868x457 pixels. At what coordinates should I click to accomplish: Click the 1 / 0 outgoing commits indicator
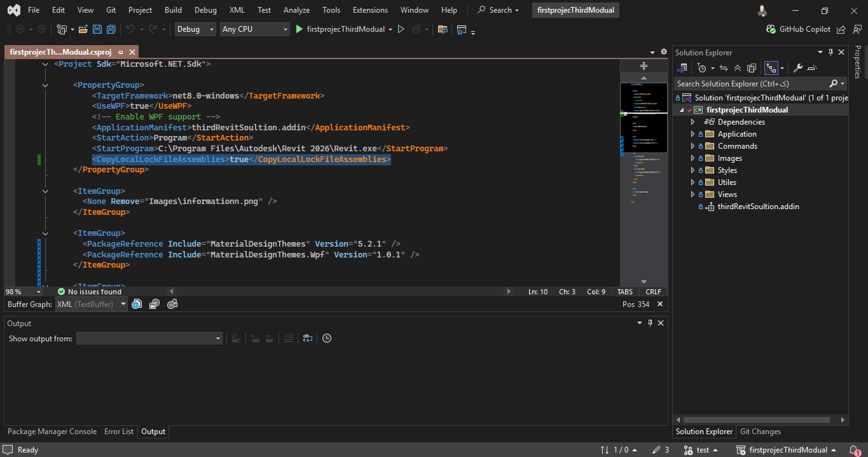pyautogui.click(x=618, y=450)
